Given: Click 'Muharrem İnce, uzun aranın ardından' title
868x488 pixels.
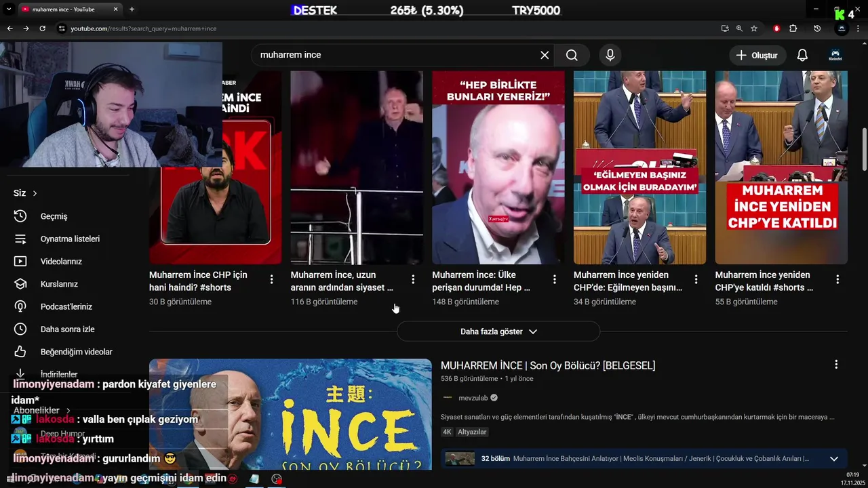Looking at the screenshot, I should (342, 281).
